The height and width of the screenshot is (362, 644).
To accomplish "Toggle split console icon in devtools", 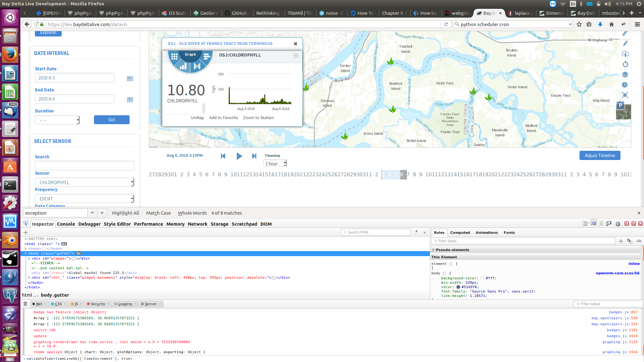I will (594, 223).
